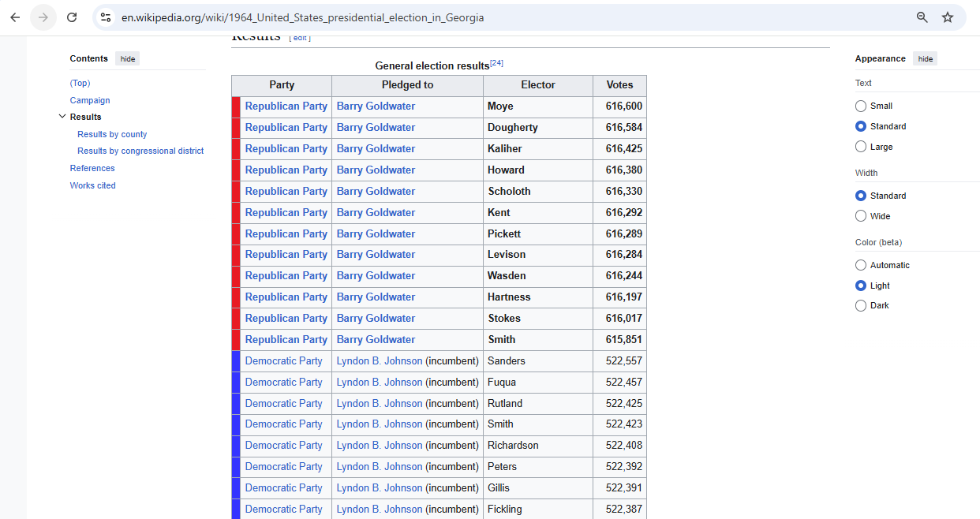Image resolution: width=980 pixels, height=519 pixels.
Task: Jump to Campaign section in Contents
Action: click(90, 100)
